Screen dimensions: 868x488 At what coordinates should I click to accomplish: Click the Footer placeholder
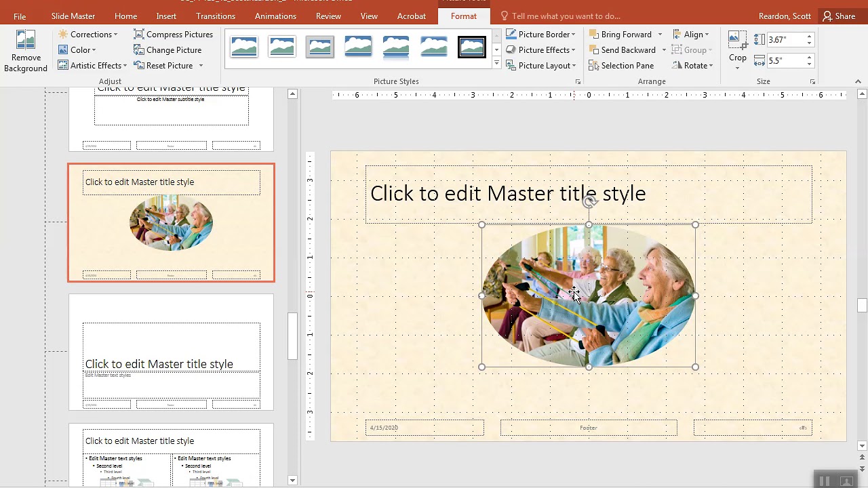pyautogui.click(x=589, y=428)
